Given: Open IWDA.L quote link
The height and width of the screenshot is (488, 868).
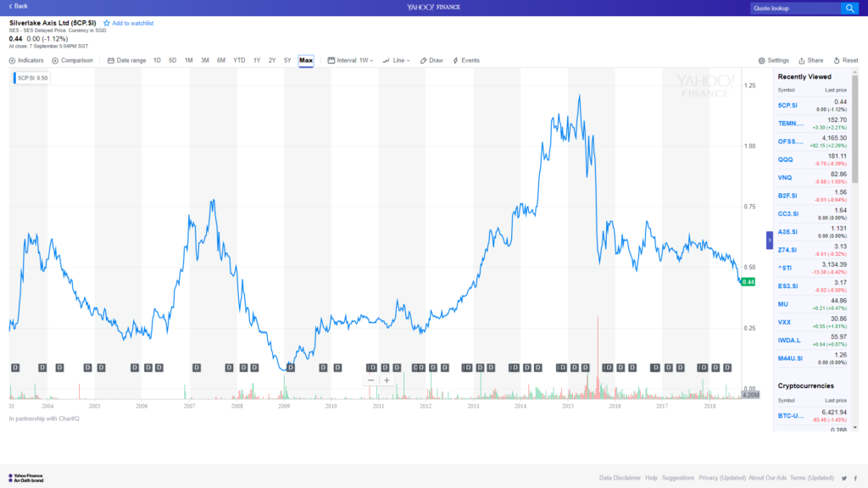Looking at the screenshot, I should [789, 341].
